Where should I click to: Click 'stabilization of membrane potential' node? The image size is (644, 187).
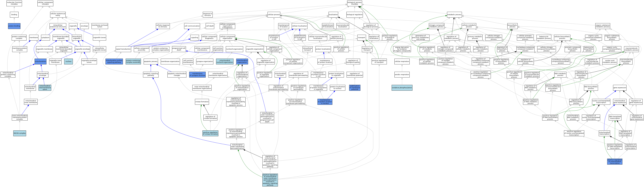click(355, 88)
